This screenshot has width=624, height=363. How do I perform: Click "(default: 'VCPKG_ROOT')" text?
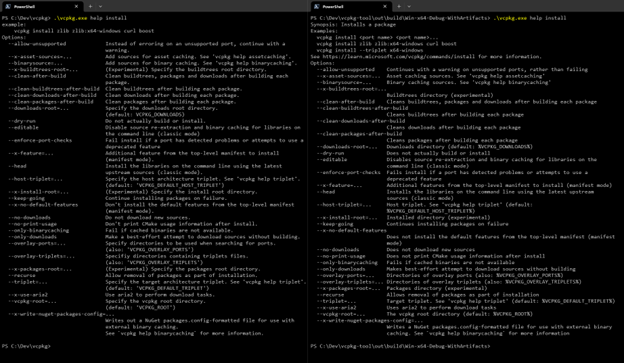140,308
